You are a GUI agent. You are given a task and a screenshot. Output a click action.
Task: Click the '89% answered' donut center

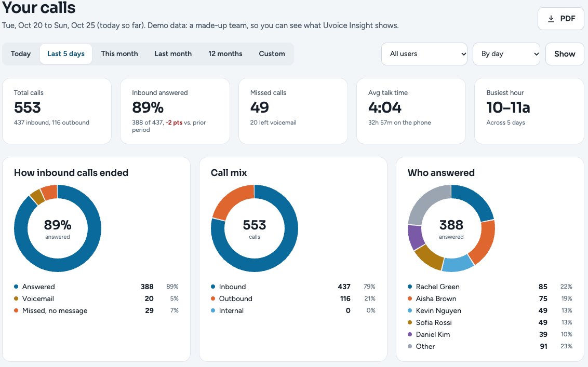(57, 228)
